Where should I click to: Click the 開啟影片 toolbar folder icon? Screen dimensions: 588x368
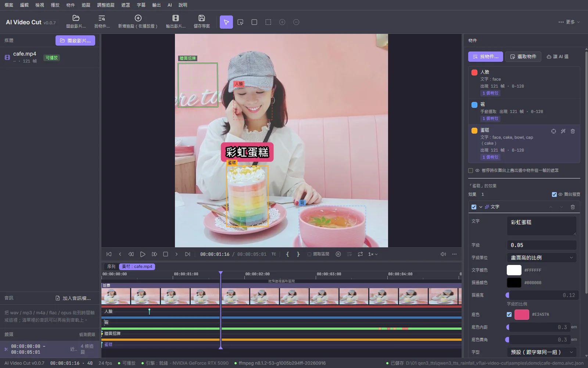coord(76,18)
